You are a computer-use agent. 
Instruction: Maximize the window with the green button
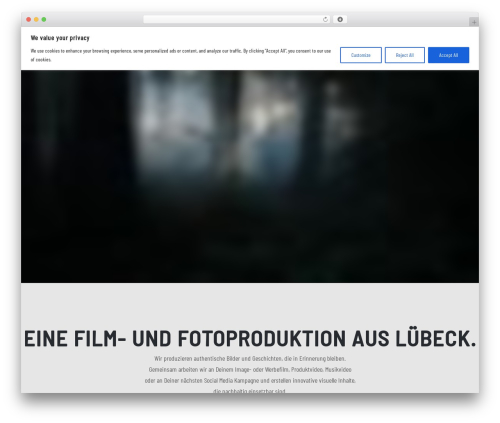click(x=44, y=20)
